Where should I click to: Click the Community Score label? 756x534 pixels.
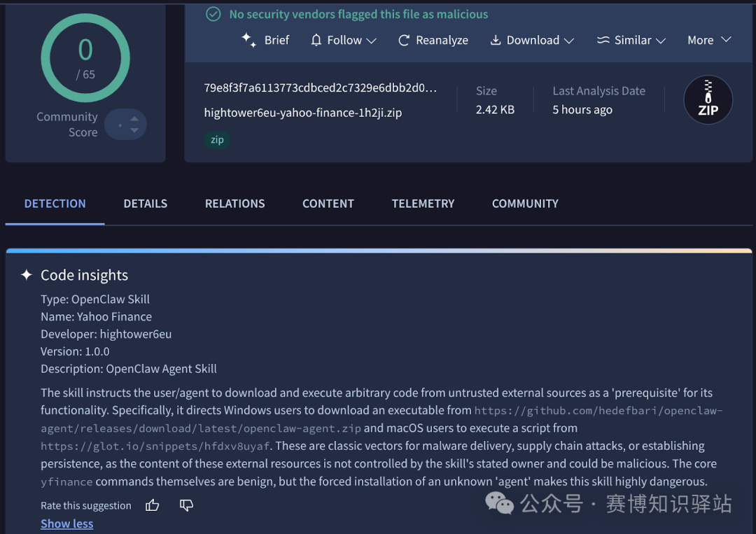click(x=67, y=125)
